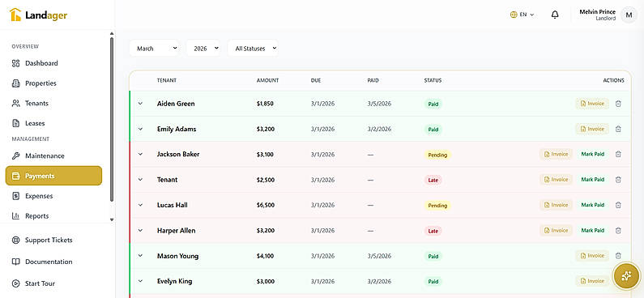Delete Harper Allen's payment with trash icon
This screenshot has width=644, height=298.
(618, 231)
